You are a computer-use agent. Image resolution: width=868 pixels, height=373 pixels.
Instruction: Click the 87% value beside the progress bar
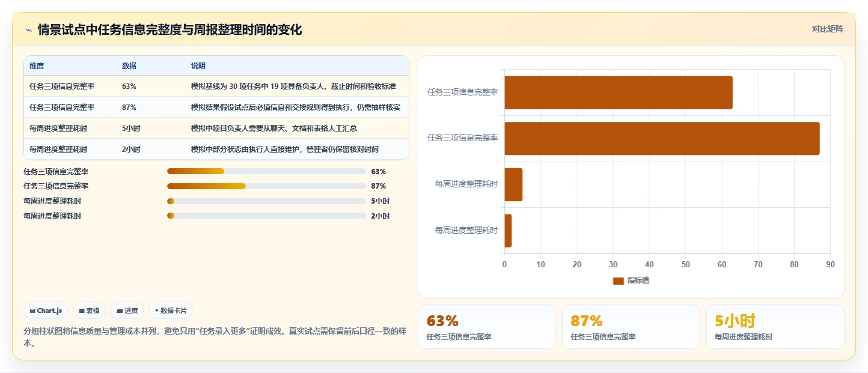(x=379, y=186)
